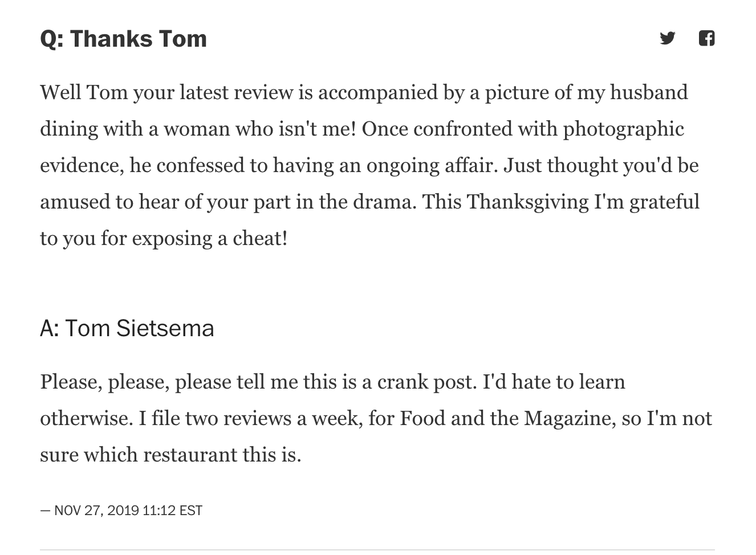Screen dimensions: 756x555
Task: Click 'evidence,' at start of third line
Action: tap(82, 165)
